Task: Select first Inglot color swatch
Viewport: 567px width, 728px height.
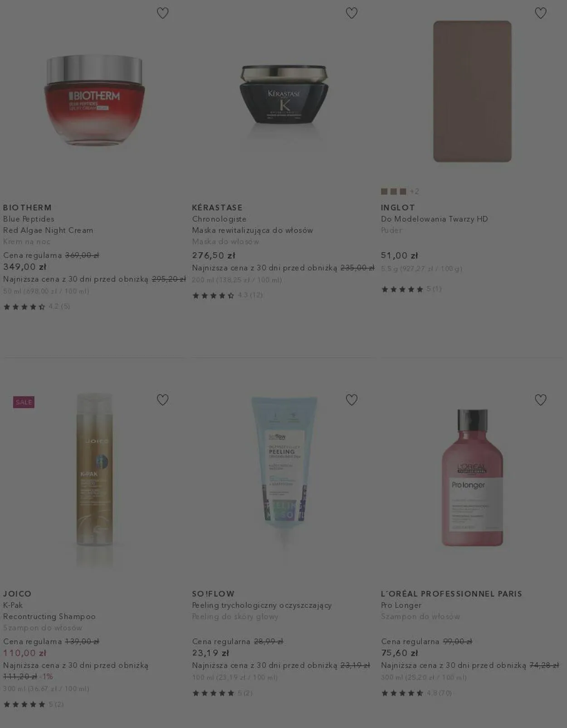Action: pyautogui.click(x=384, y=191)
